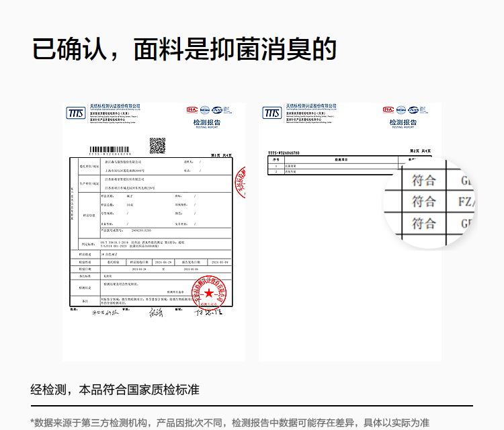Open the page 1 testing report thumbnail

pyautogui.click(x=154, y=232)
